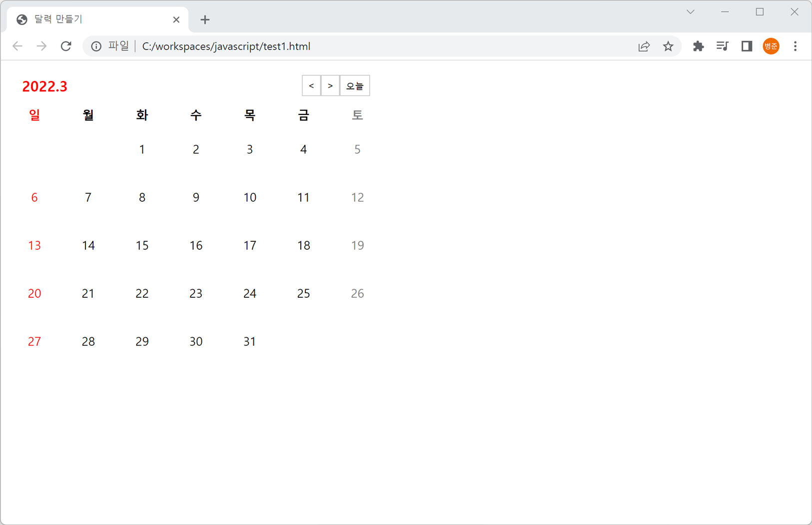Jump to today with 오늘 button

coord(355,85)
